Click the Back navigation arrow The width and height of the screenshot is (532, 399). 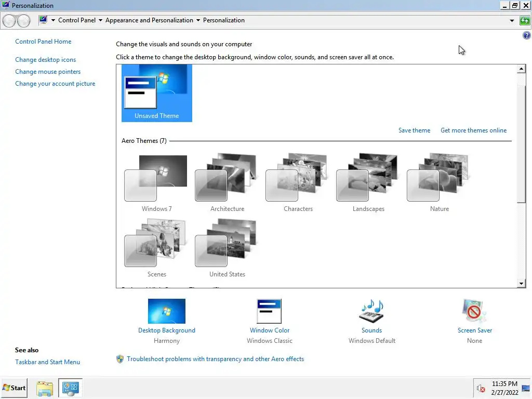point(9,21)
